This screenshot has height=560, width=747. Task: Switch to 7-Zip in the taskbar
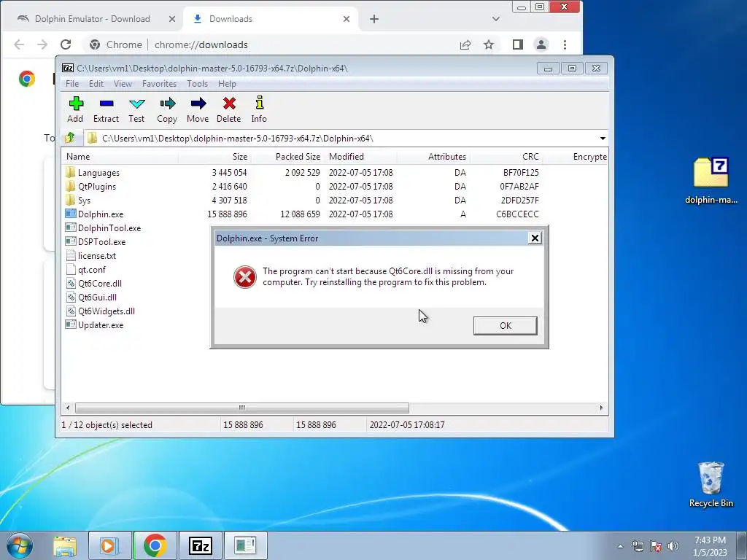coord(200,545)
